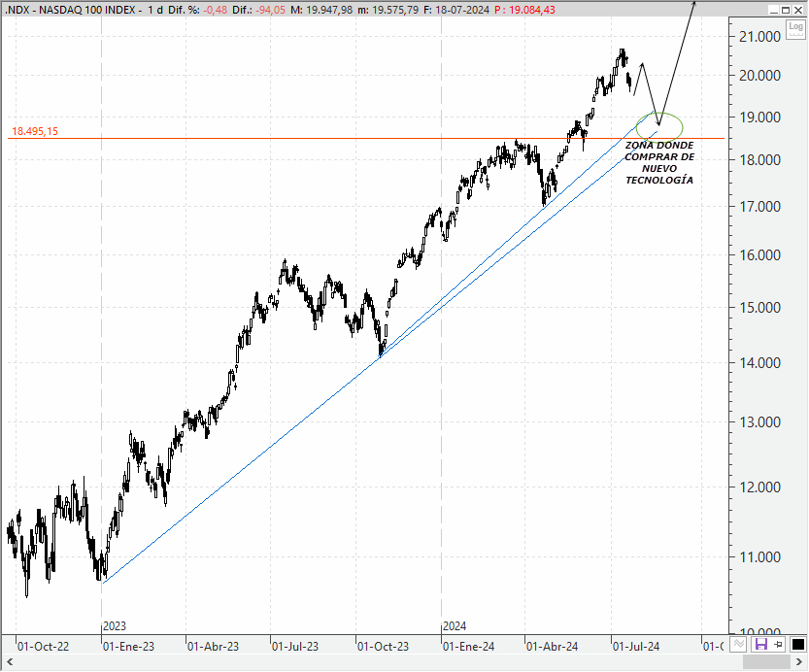809x672 pixels.
Task: Click the horizontal scrollbar right arrow
Action: pyautogui.click(x=798, y=661)
